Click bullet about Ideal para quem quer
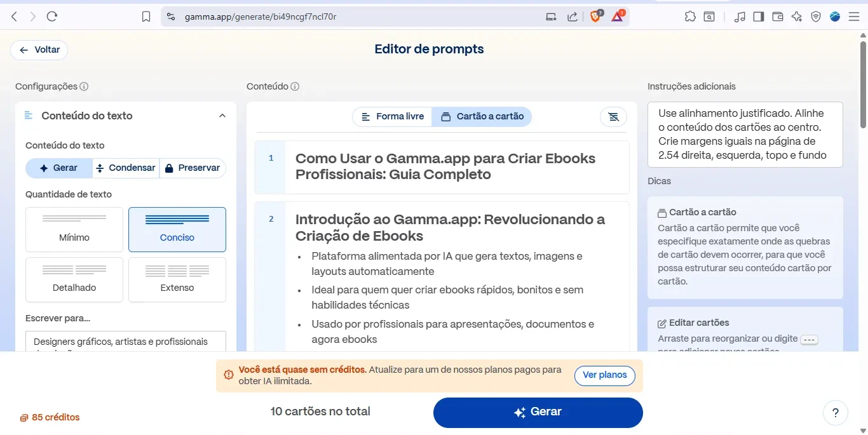This screenshot has height=435, width=868. tap(447, 297)
